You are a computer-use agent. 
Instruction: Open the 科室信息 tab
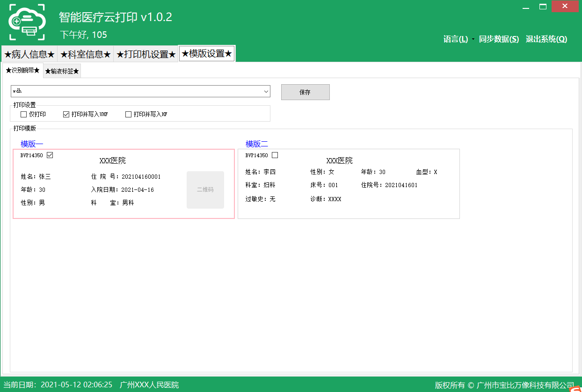pos(85,54)
